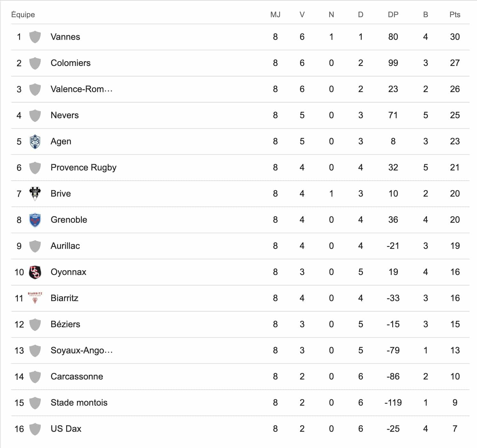Image resolution: width=477 pixels, height=448 pixels.
Task: Select the truncated Valence-Rom… team name
Action: (x=82, y=89)
